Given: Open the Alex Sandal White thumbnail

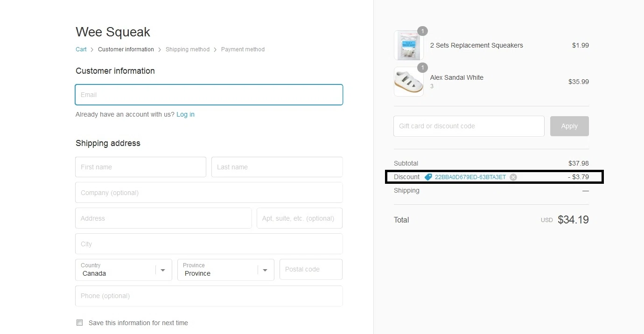Looking at the screenshot, I should (409, 82).
